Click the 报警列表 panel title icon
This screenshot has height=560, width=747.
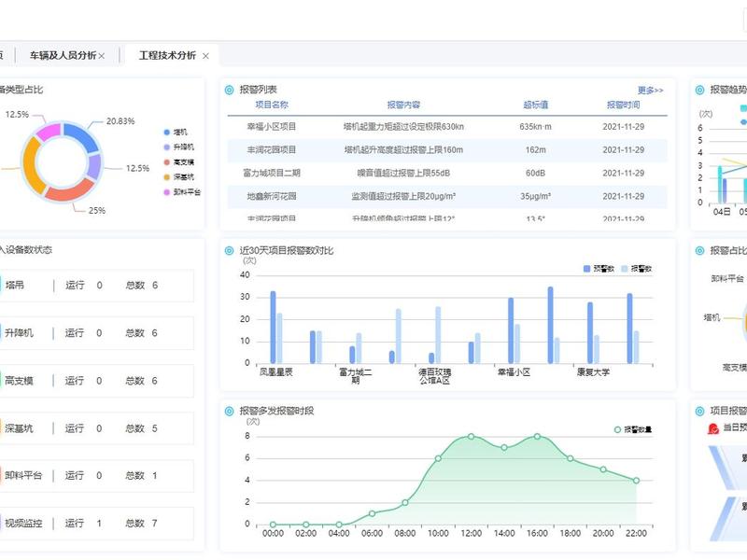(x=229, y=90)
